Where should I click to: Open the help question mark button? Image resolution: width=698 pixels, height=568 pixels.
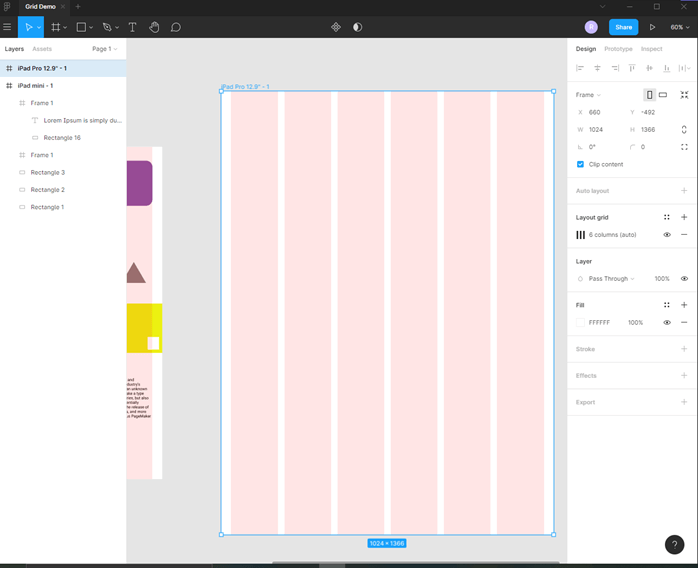click(674, 544)
